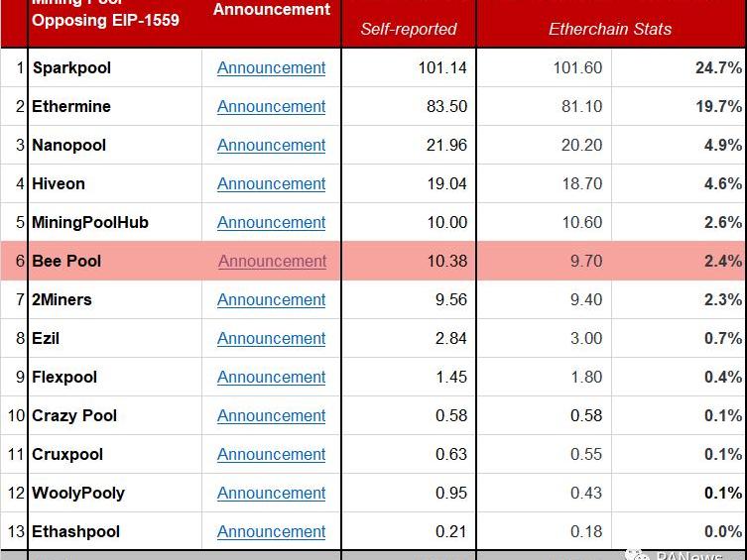Open Ethashpool's Announcement link
The image size is (747, 560).
tap(271, 532)
